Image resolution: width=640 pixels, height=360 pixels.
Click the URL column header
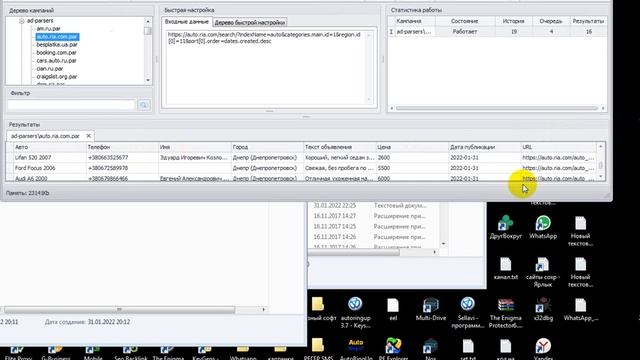coord(558,147)
